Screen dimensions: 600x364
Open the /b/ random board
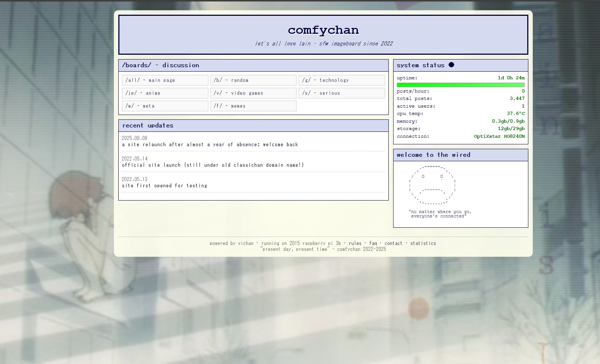tap(253, 80)
